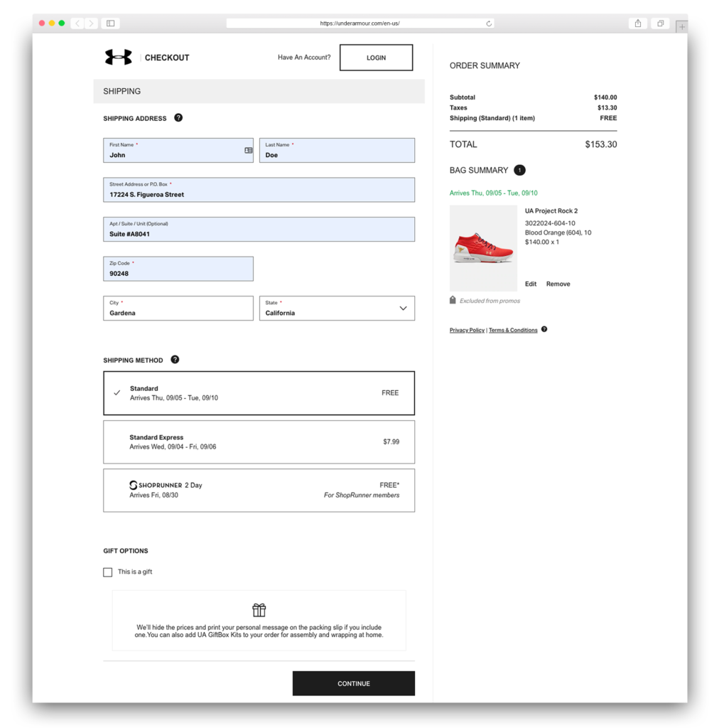Screen dimensions: 724x728
Task: Click the green 'Arrives Thu, 09/05' delivery estimate
Action: pos(493,193)
